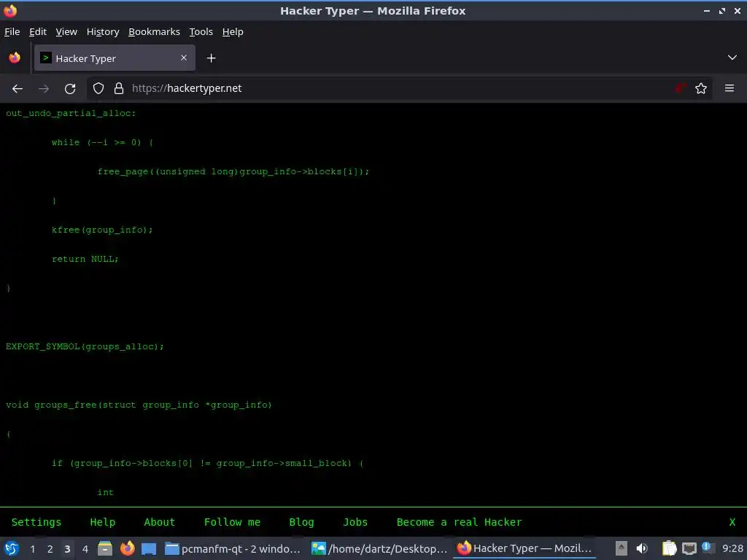Open the Tools menu

coord(201,31)
